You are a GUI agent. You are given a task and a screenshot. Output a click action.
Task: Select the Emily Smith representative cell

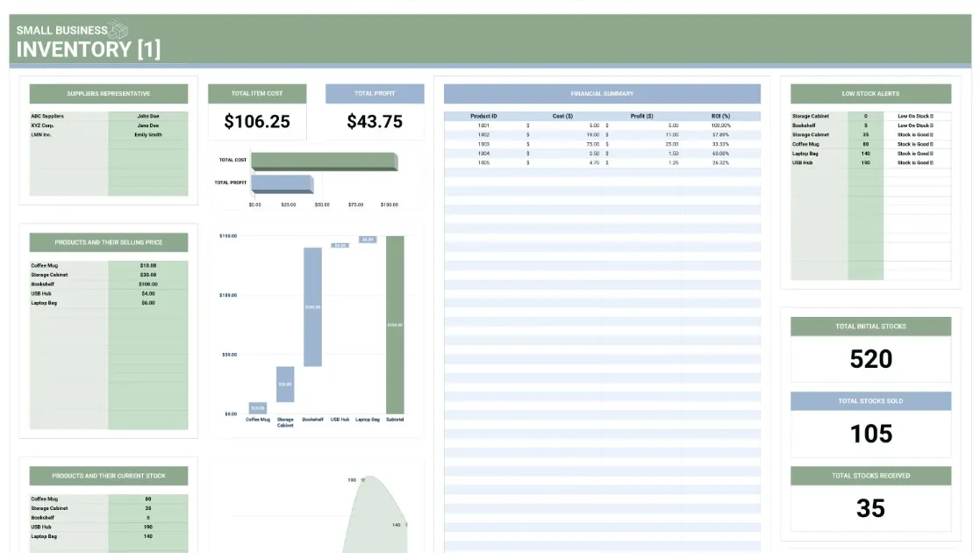pos(148,135)
